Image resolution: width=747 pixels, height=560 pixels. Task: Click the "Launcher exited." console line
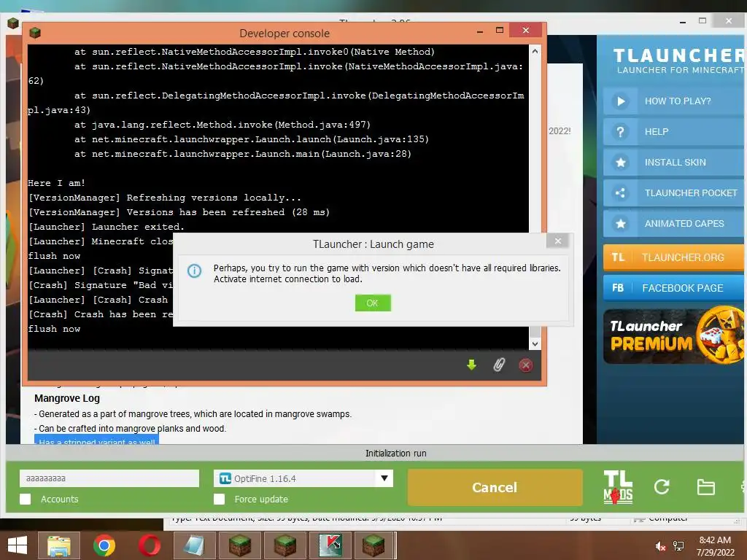(x=107, y=227)
